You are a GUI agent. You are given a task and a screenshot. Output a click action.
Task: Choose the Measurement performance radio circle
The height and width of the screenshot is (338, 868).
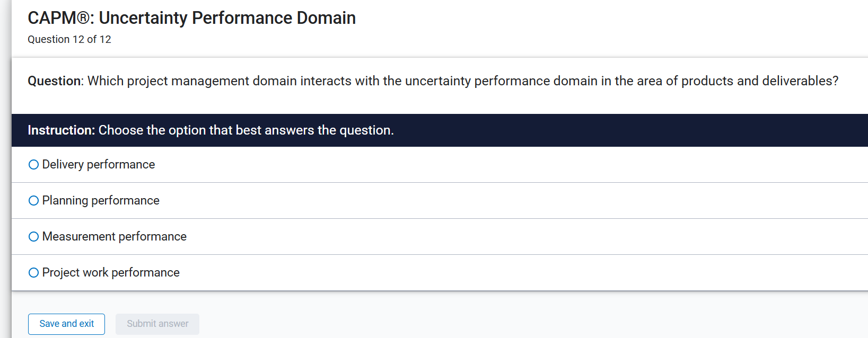[33, 237]
